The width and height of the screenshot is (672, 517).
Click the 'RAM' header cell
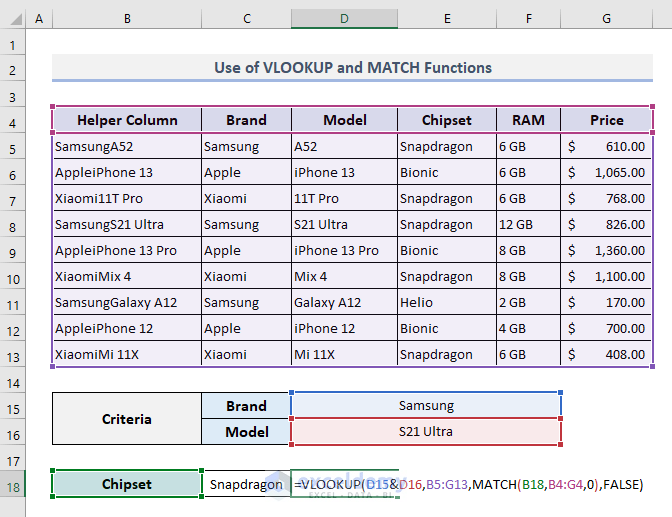528,120
